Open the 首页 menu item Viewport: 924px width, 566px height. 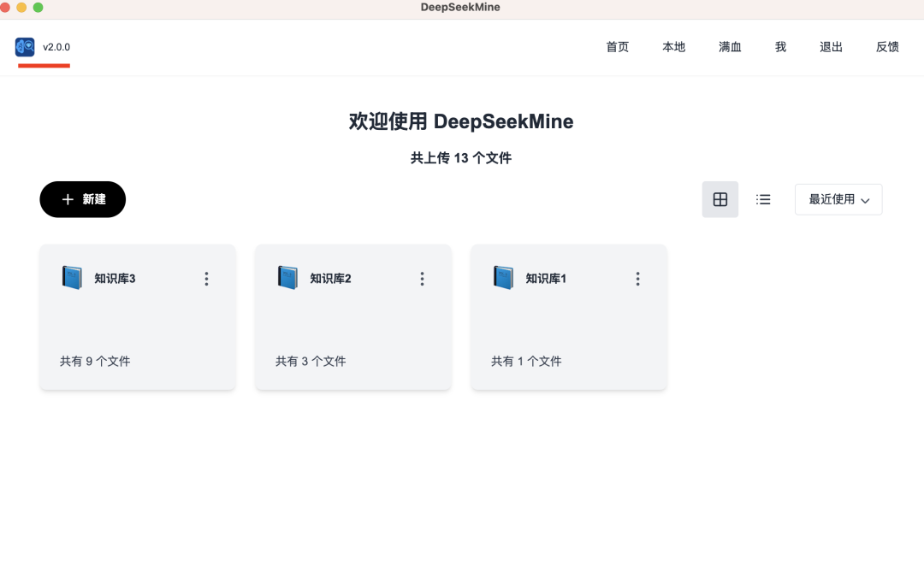(618, 47)
